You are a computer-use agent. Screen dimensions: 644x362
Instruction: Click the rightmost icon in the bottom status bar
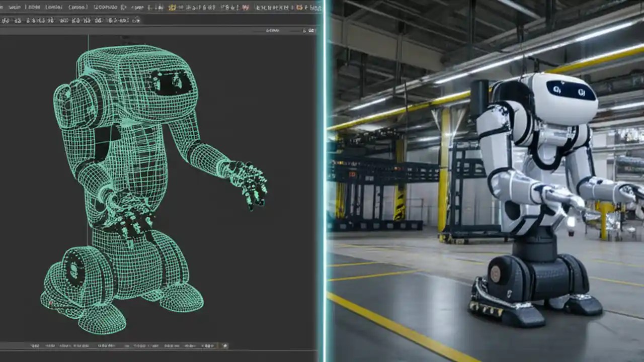(x=224, y=346)
